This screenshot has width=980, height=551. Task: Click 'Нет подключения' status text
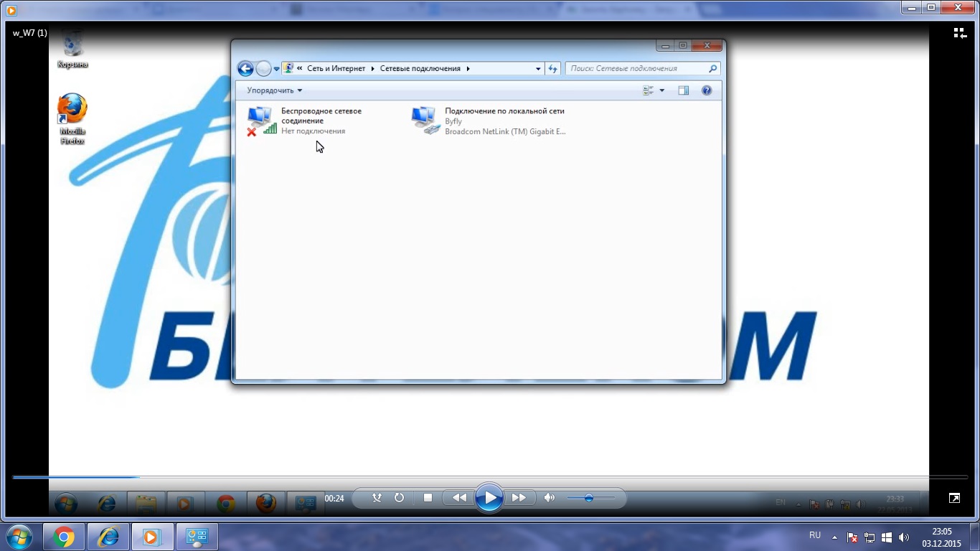click(x=313, y=131)
